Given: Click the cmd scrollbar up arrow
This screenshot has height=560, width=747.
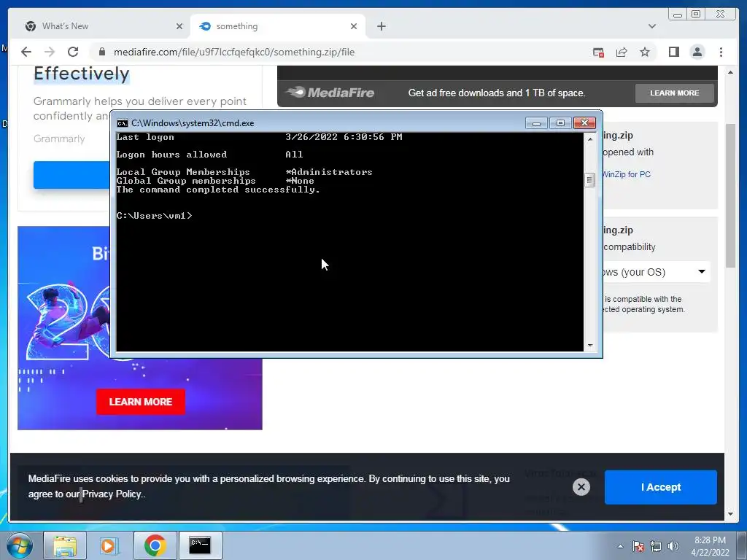Looking at the screenshot, I should point(589,139).
